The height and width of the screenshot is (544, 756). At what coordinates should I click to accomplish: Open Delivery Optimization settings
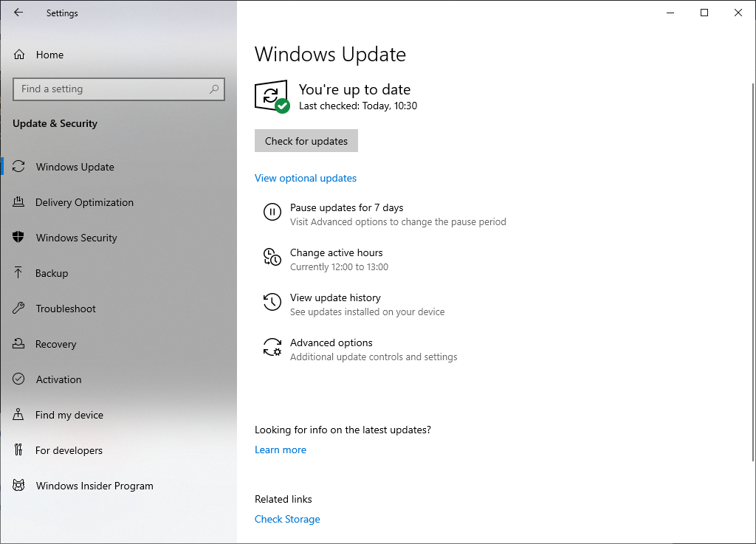pyautogui.click(x=119, y=202)
